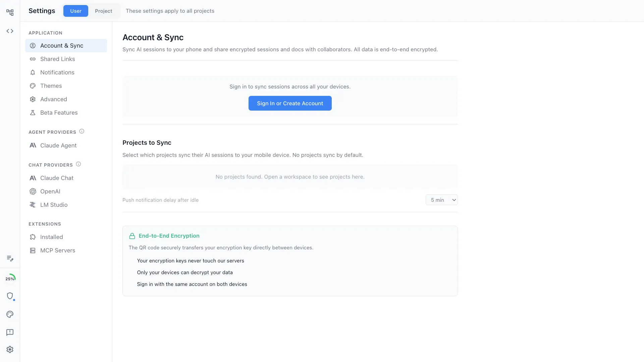Open MCP Servers under Extensions
The image size is (644, 362).
click(58, 250)
